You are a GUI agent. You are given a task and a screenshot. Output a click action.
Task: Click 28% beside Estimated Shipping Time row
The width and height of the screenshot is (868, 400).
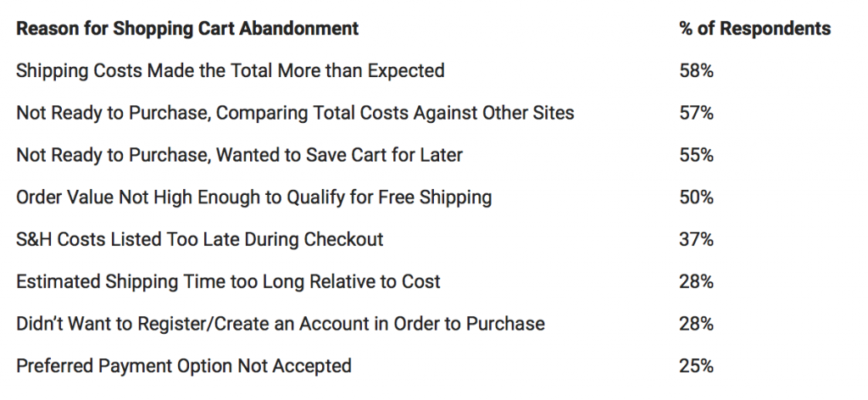pyautogui.click(x=697, y=281)
